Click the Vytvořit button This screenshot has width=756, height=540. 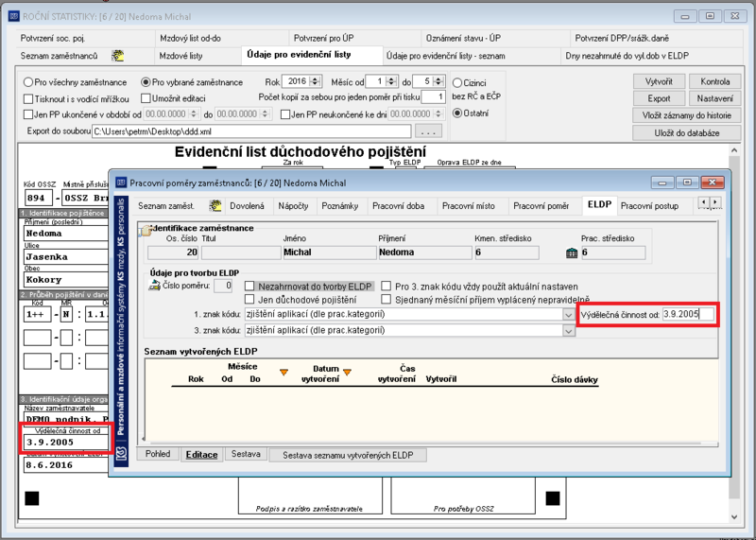tap(659, 81)
